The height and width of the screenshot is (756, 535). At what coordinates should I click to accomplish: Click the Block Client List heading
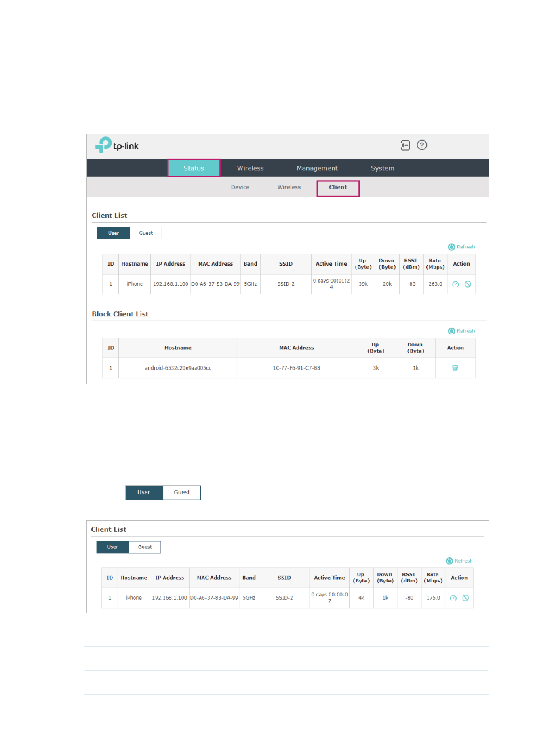120,314
